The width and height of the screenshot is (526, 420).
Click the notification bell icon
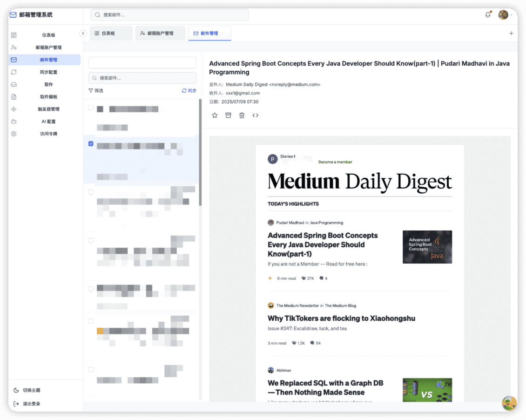point(488,15)
